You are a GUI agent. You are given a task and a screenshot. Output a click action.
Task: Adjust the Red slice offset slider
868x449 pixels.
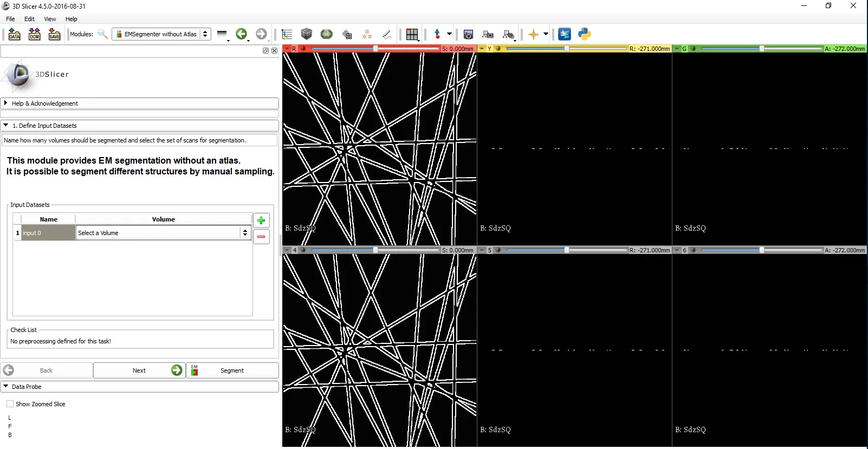click(x=375, y=49)
